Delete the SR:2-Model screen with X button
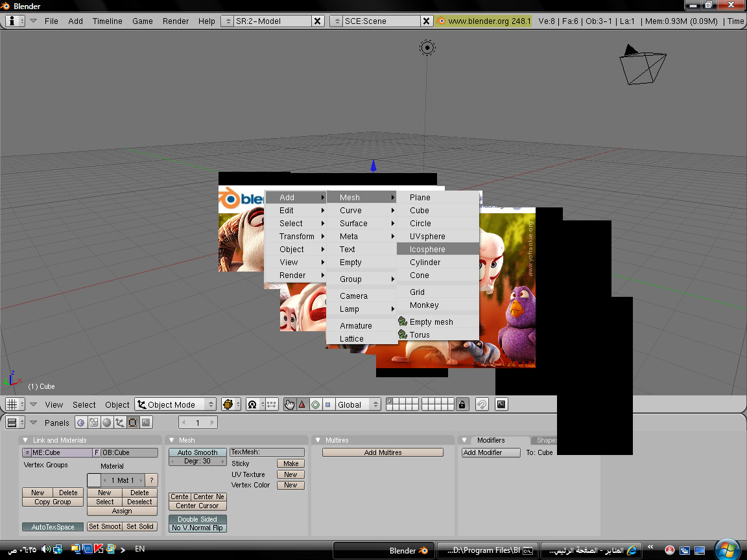This screenshot has height=560, width=747. (x=318, y=21)
